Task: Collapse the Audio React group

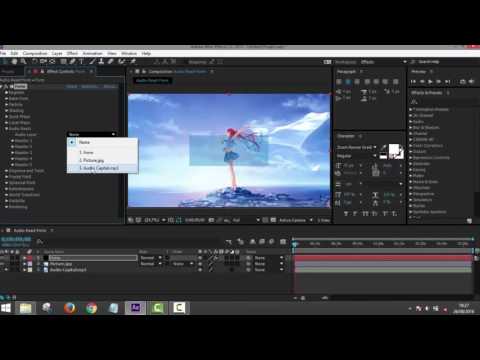Action: (x=6, y=129)
